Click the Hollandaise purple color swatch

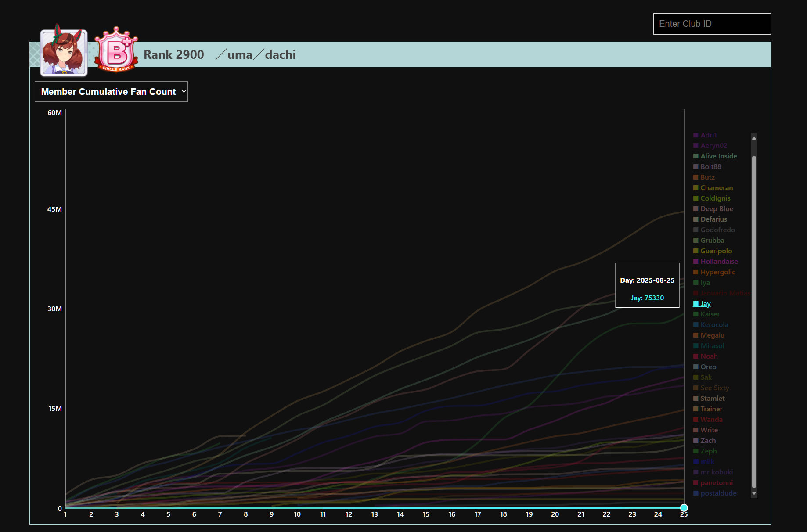(x=695, y=262)
